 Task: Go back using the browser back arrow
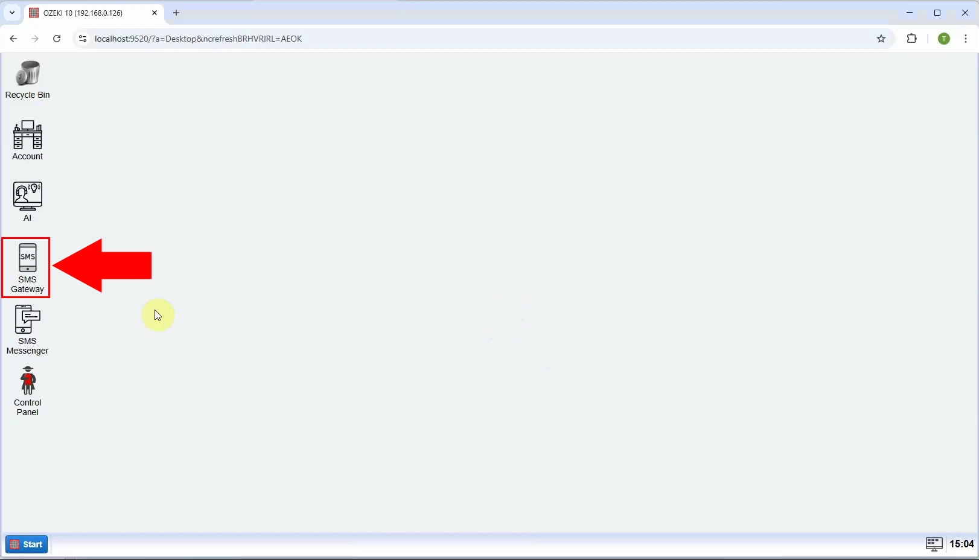click(13, 39)
